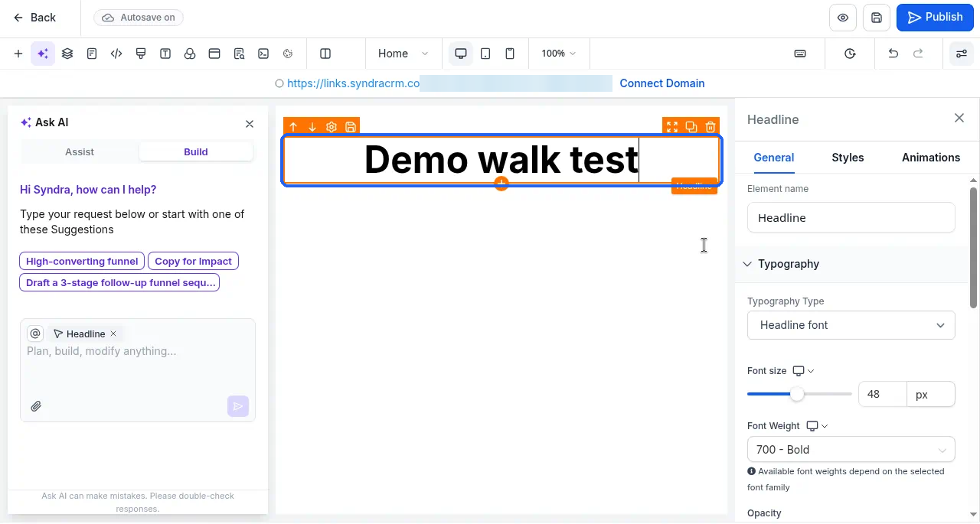980x524 pixels.
Task: Move headline element up arrow
Action: click(x=293, y=127)
